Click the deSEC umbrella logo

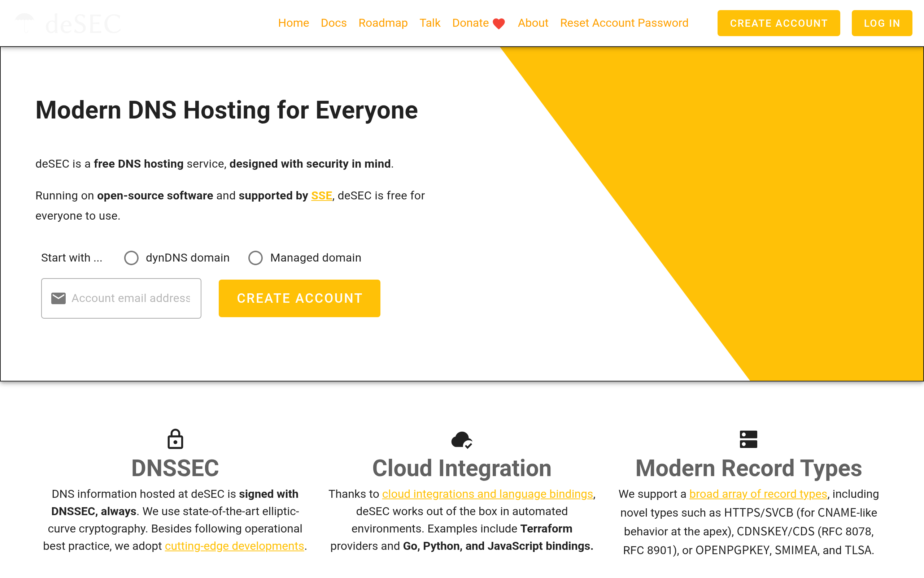pyautogui.click(x=25, y=23)
